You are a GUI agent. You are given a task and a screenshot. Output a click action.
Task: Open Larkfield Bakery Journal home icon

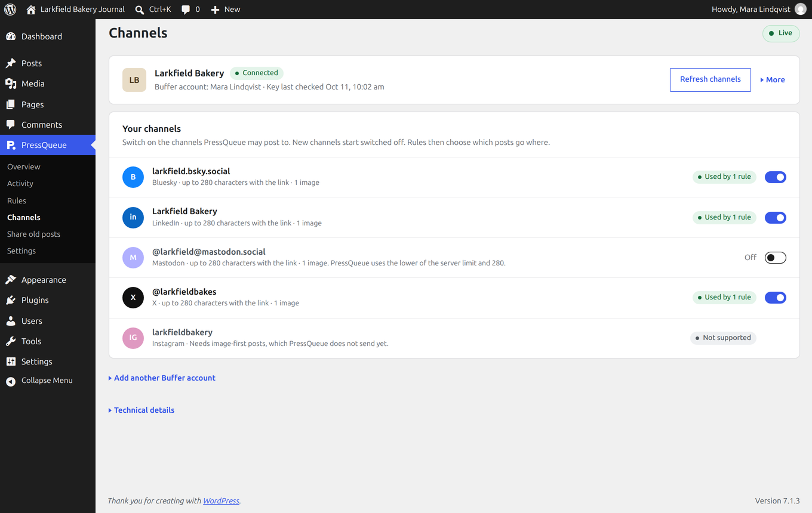[31, 10]
